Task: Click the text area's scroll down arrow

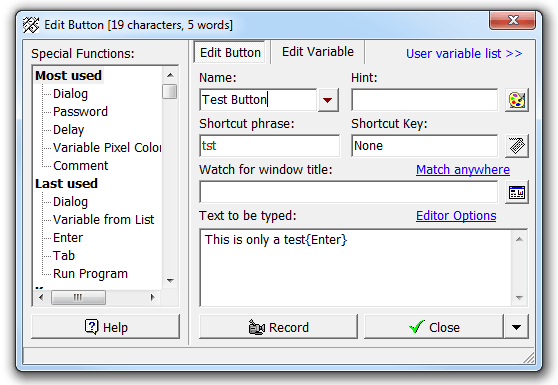Action: click(519, 297)
